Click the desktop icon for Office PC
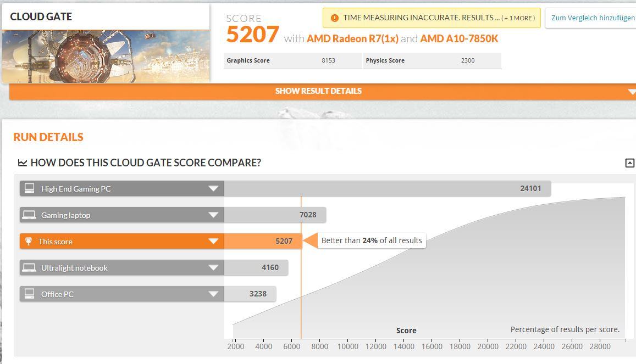Image resolution: width=636 pixels, height=364 pixels. tap(29, 294)
